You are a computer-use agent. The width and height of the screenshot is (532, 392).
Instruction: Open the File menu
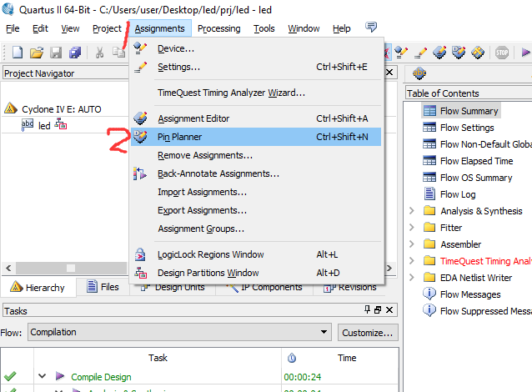click(x=13, y=28)
